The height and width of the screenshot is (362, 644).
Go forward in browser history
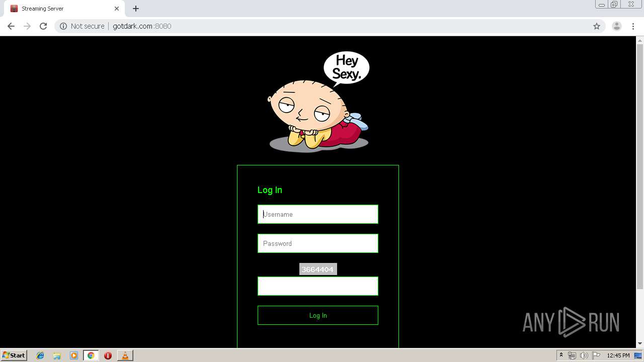[x=27, y=26]
